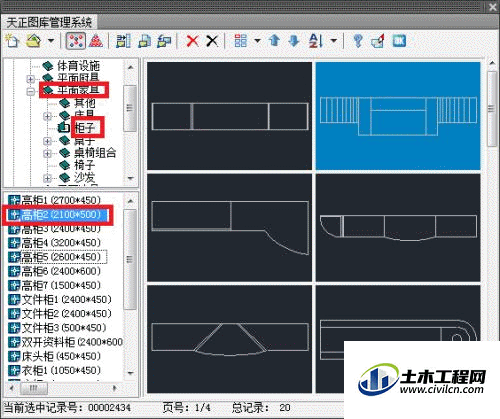Image resolution: width=500 pixels, height=419 pixels.
Task: Select block 文件柜3 (500*450)
Action: (x=64, y=328)
